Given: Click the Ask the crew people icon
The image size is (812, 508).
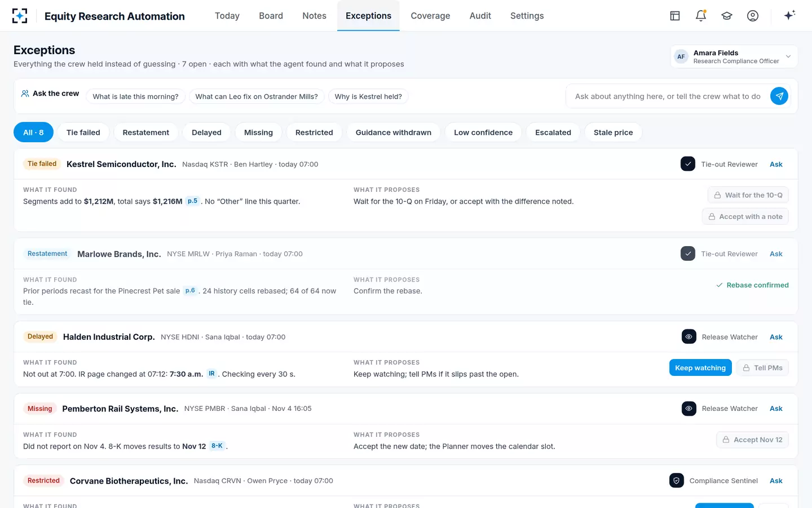Looking at the screenshot, I should (25, 94).
